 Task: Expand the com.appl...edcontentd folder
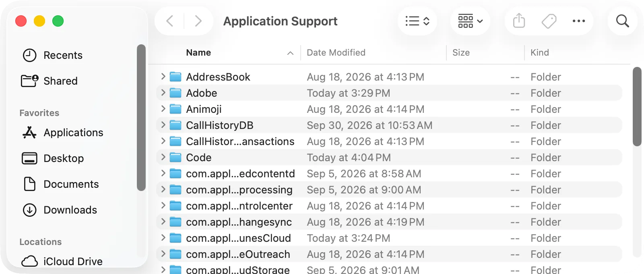click(163, 173)
